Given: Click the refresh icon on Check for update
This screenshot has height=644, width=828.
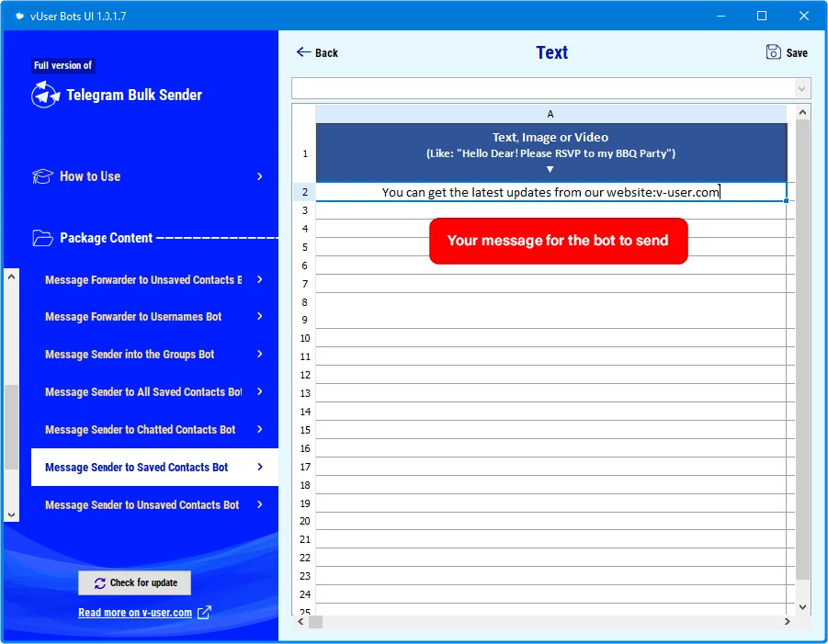Looking at the screenshot, I should tap(100, 582).
